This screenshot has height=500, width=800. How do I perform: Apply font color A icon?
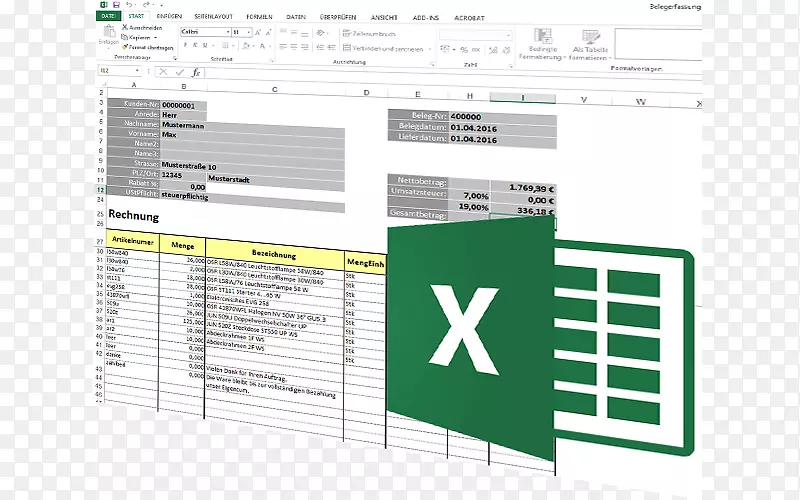262,46
